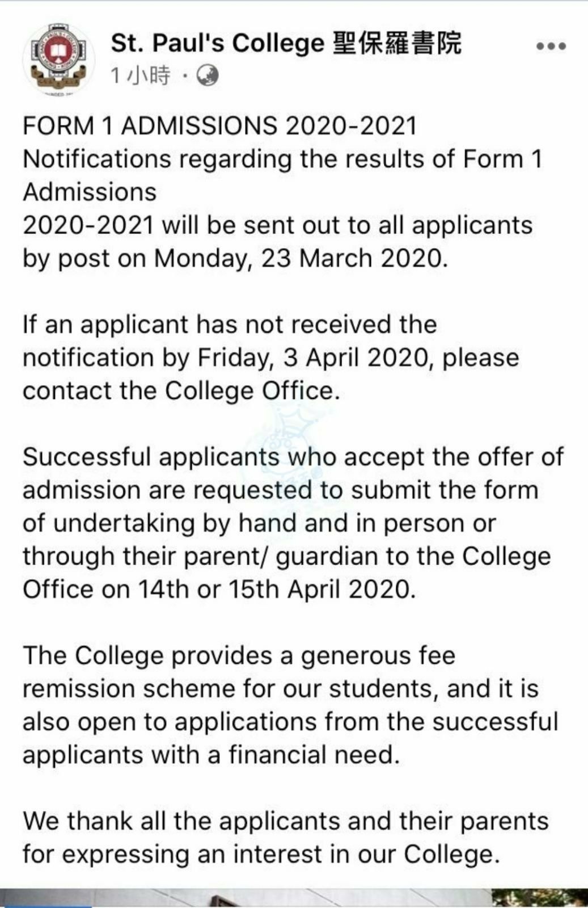Click the "applicants with a financial need" line
The height and width of the screenshot is (908, 588).
coord(211,755)
